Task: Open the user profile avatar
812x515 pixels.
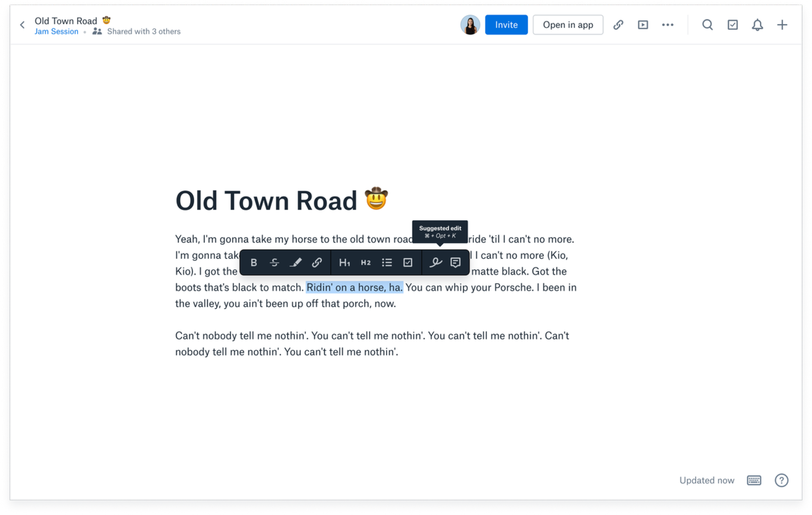Action: coord(470,25)
